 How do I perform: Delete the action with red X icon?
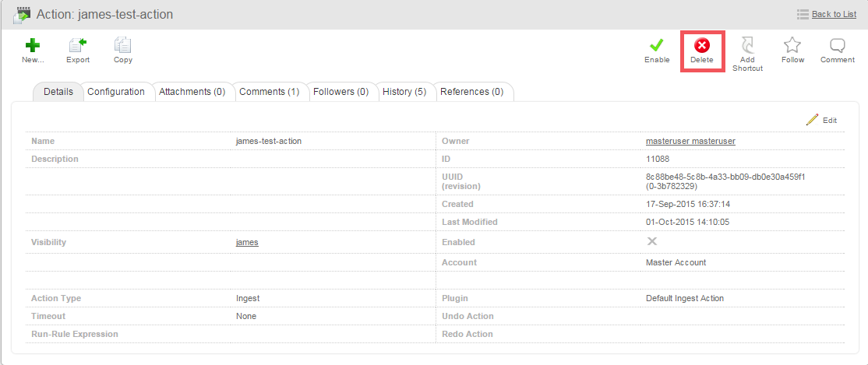(x=702, y=47)
